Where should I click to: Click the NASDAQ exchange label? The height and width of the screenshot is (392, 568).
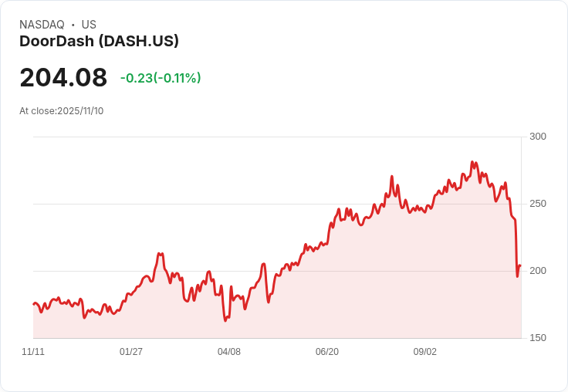point(42,25)
